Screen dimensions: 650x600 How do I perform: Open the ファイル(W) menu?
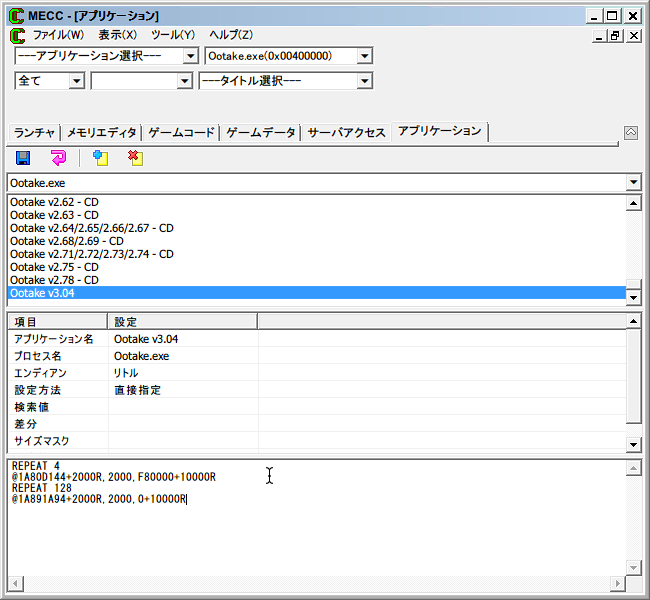(x=58, y=35)
